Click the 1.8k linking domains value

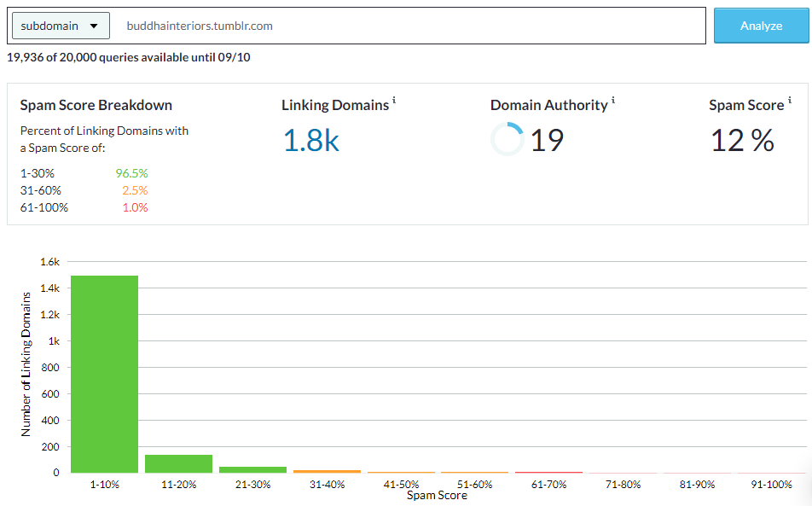tap(311, 140)
